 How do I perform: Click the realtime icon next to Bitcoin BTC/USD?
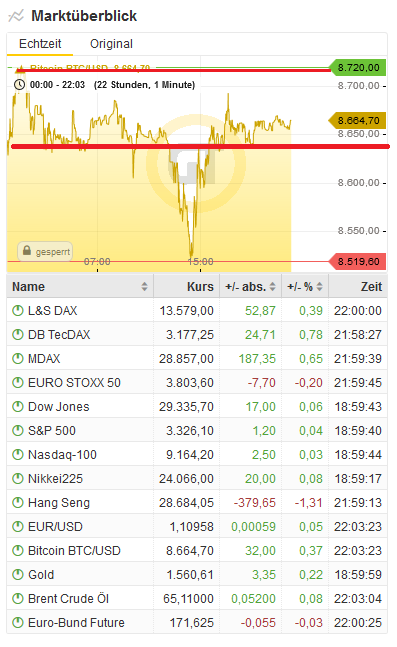[x=18, y=550]
